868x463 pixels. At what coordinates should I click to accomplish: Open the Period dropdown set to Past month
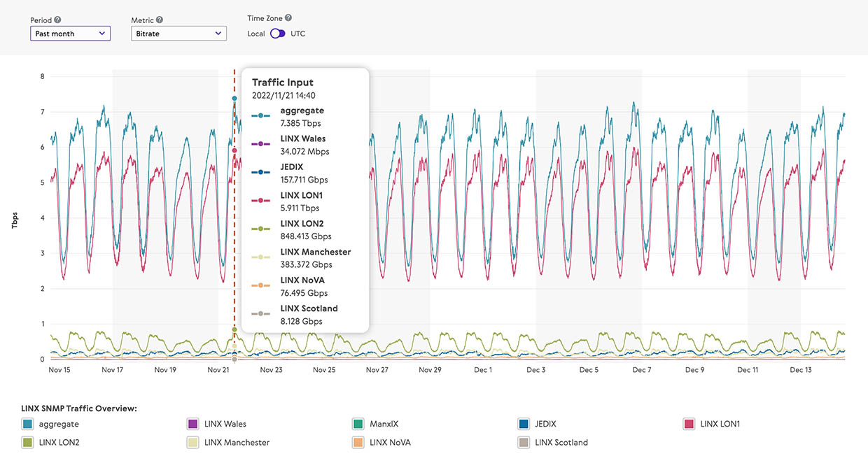[70, 33]
